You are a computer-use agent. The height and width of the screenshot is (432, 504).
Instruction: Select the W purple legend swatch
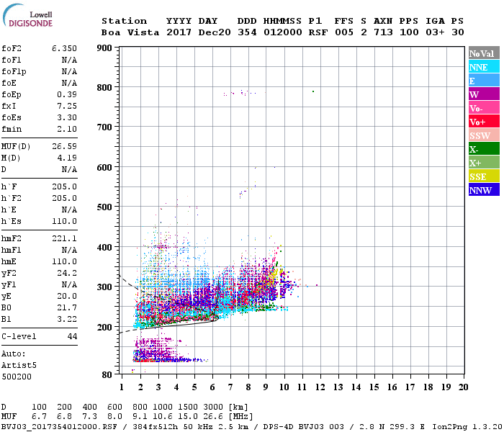484,94
